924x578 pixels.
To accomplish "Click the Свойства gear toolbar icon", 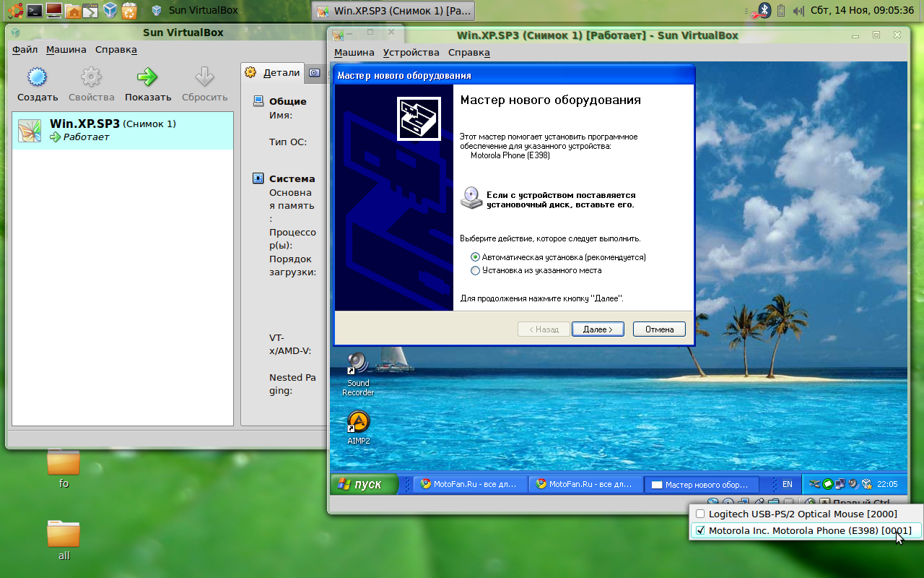I will (91, 77).
